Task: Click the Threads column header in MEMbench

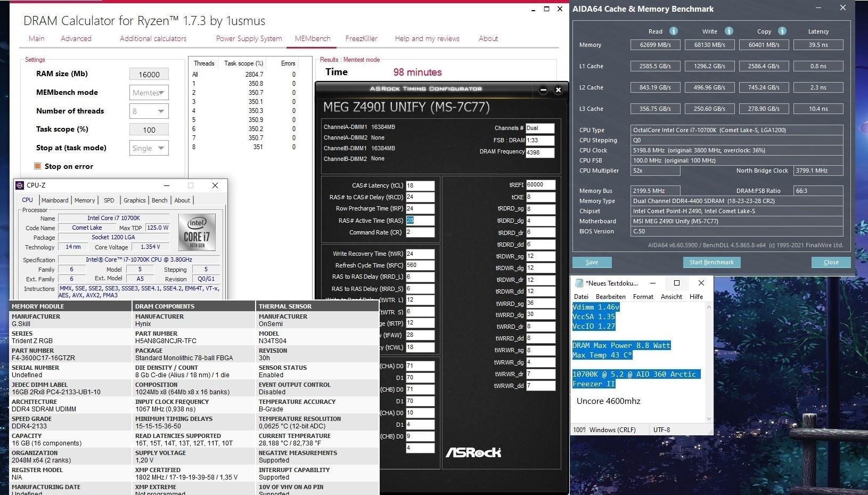Action: (204, 63)
